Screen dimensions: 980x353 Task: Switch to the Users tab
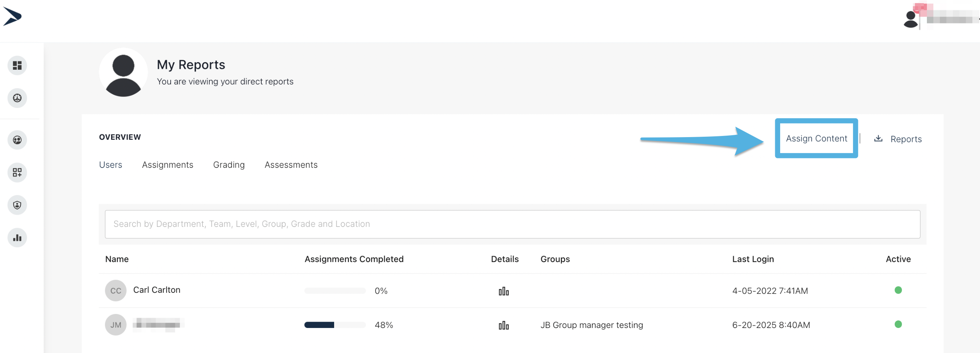tap(110, 165)
